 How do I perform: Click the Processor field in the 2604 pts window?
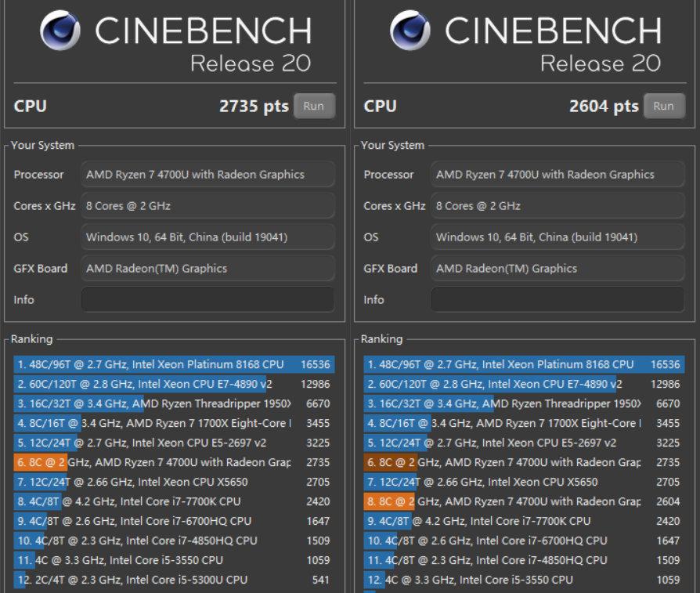click(558, 174)
